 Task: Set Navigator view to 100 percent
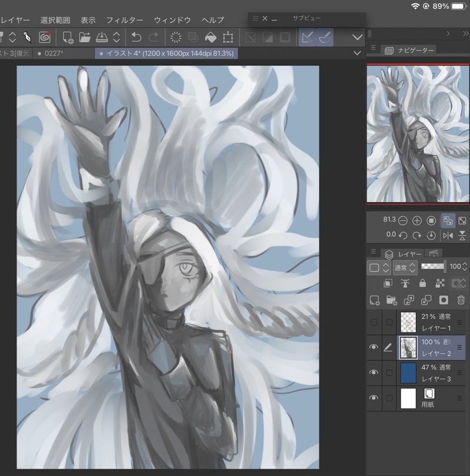point(431,221)
